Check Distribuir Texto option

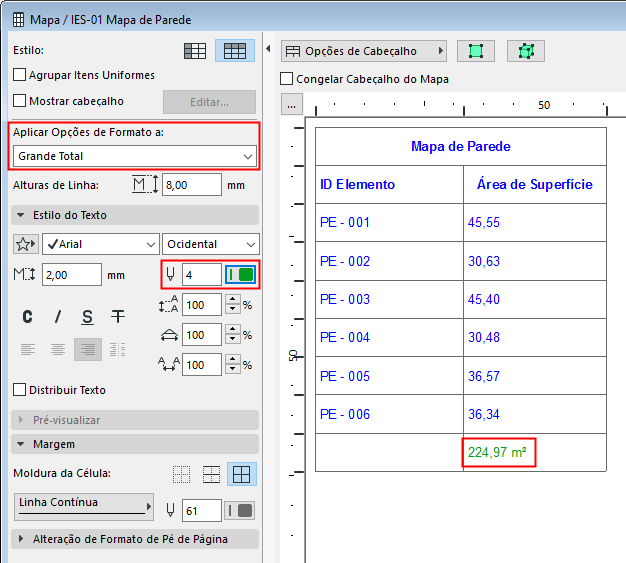[x=19, y=390]
